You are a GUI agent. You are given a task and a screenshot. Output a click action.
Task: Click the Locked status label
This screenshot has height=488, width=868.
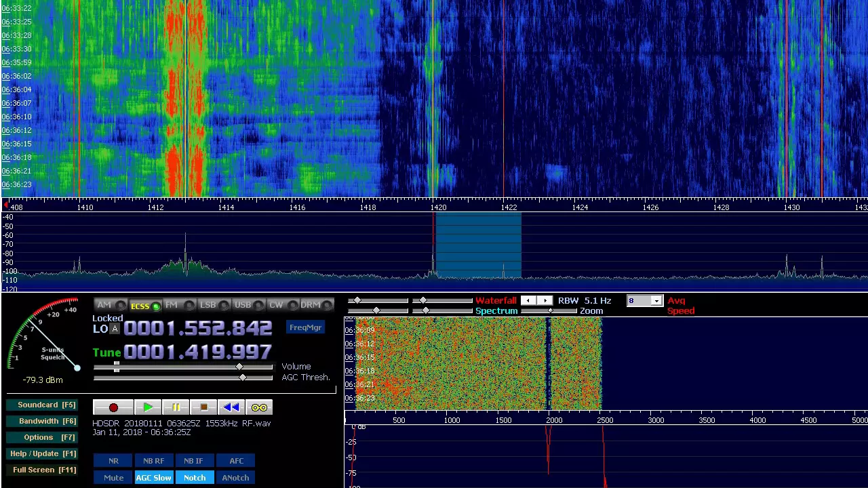(108, 319)
